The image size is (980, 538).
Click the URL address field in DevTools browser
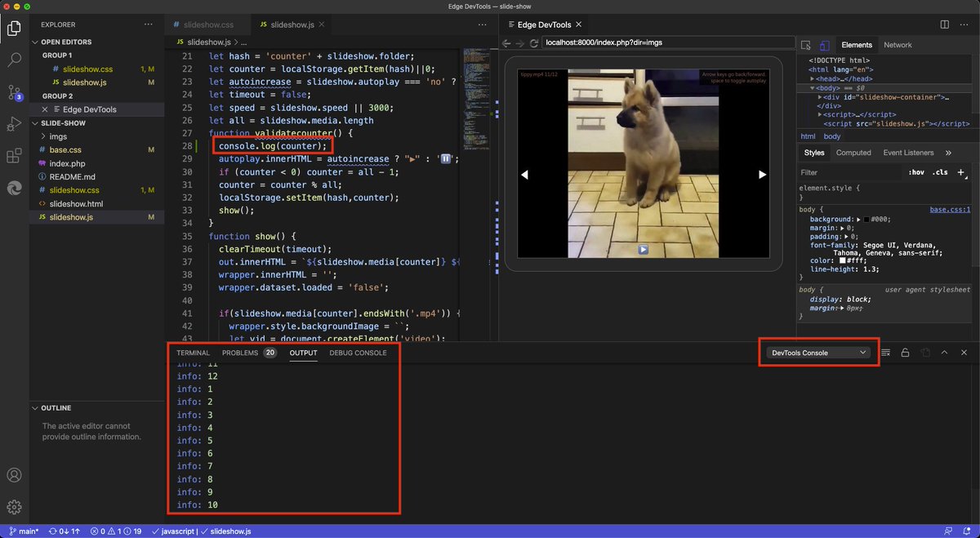pos(669,42)
